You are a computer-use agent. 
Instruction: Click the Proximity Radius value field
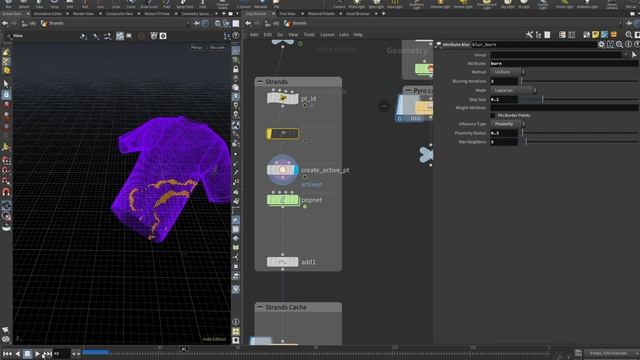(x=504, y=133)
